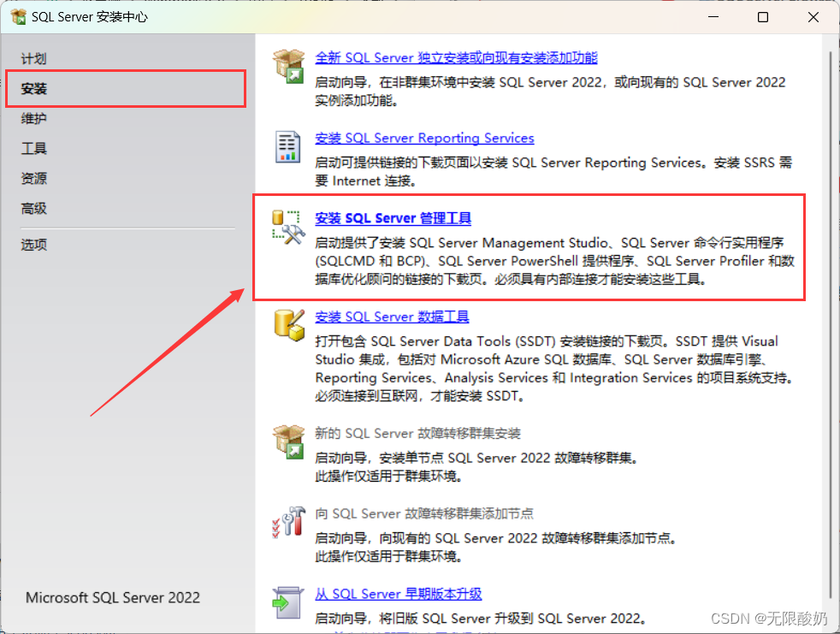The width and height of the screenshot is (840, 634).
Task: Click the add node to cluster icon
Action: click(x=288, y=521)
